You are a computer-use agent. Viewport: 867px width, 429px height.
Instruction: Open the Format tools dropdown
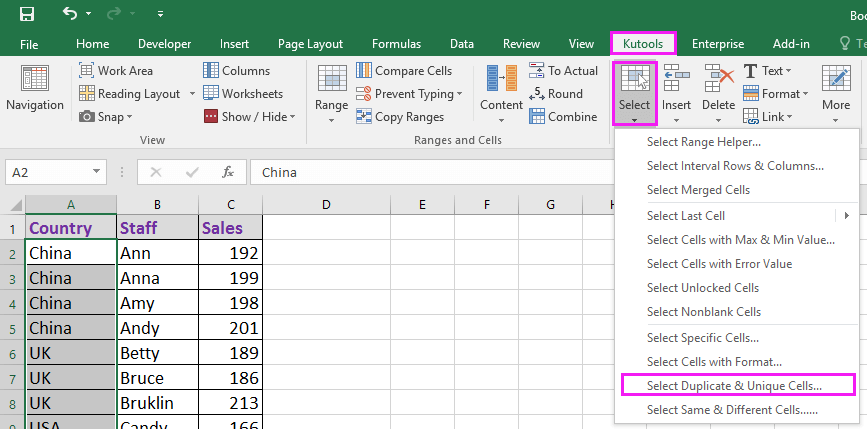click(x=776, y=93)
